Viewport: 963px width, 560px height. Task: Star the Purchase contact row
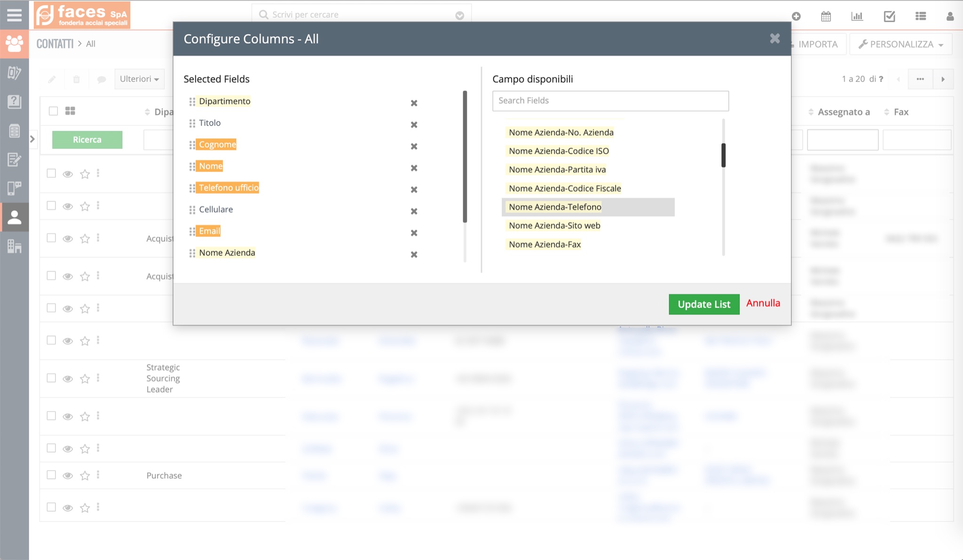(x=85, y=476)
